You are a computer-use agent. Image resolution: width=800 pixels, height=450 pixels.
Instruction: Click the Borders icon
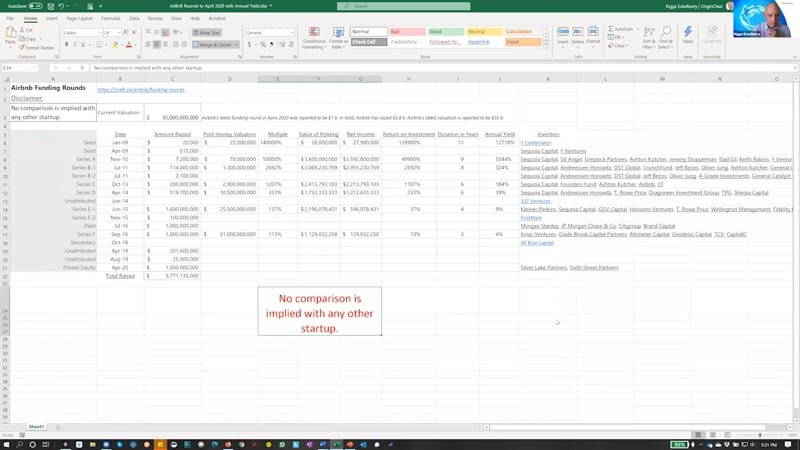coord(99,45)
